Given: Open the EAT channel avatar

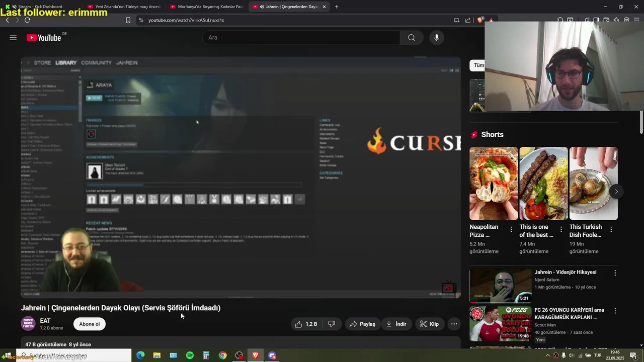Looking at the screenshot, I should point(28,324).
